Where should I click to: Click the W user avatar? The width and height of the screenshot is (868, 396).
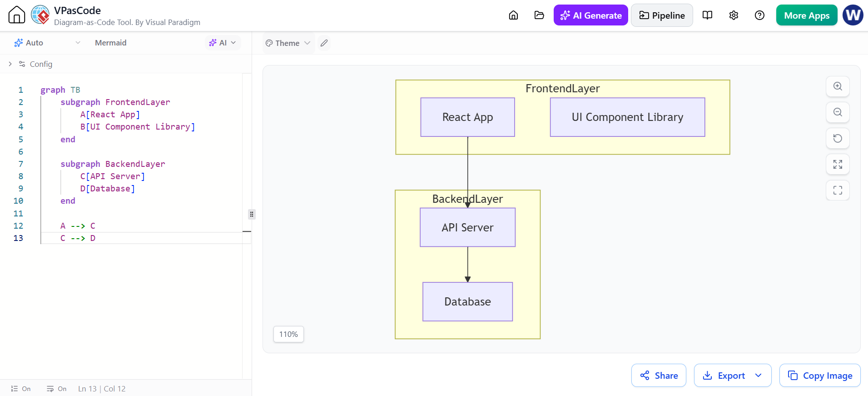point(853,15)
